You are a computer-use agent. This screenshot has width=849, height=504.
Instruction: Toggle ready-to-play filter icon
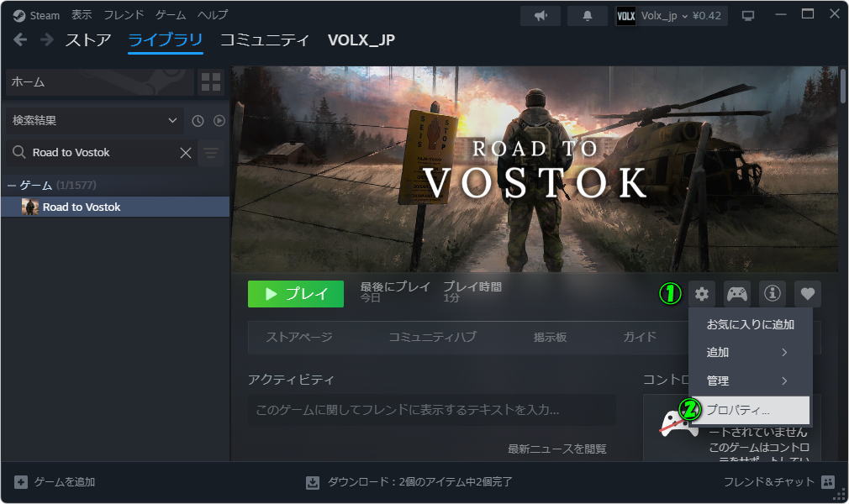coord(219,121)
